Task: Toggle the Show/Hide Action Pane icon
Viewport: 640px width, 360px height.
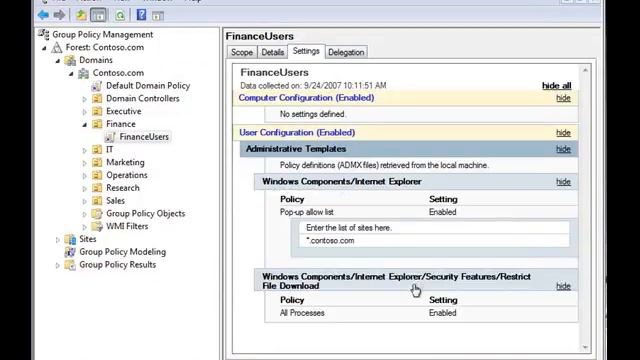Action: tap(158, 16)
